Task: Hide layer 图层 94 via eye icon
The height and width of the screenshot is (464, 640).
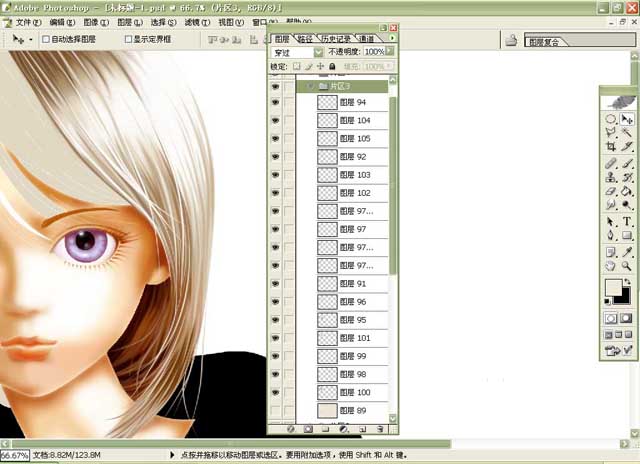Action: [276, 102]
